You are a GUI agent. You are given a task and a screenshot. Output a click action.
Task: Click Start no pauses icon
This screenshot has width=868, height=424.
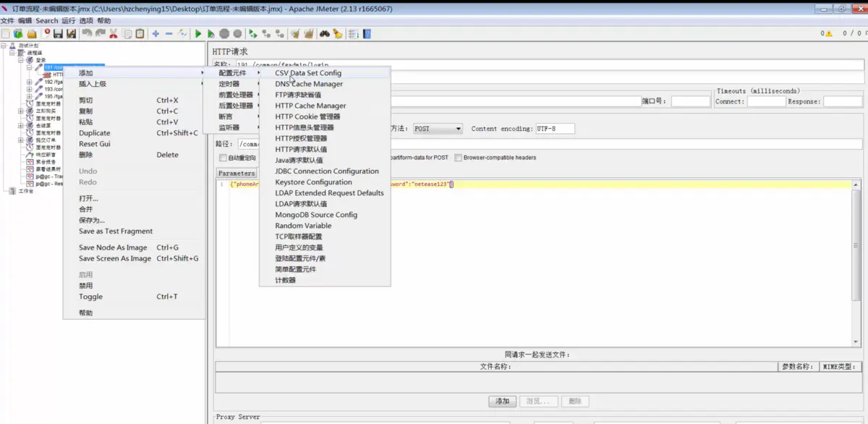pyautogui.click(x=210, y=33)
